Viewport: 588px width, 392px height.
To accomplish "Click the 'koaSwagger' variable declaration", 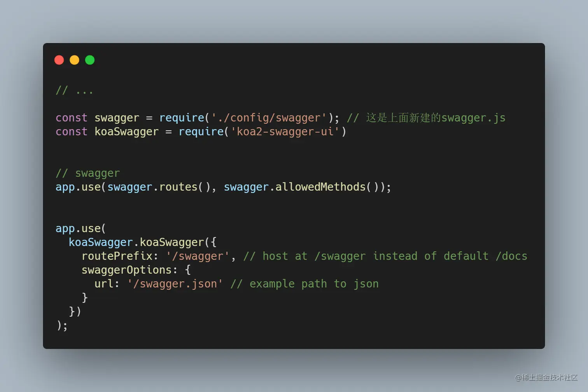I will tap(127, 132).
